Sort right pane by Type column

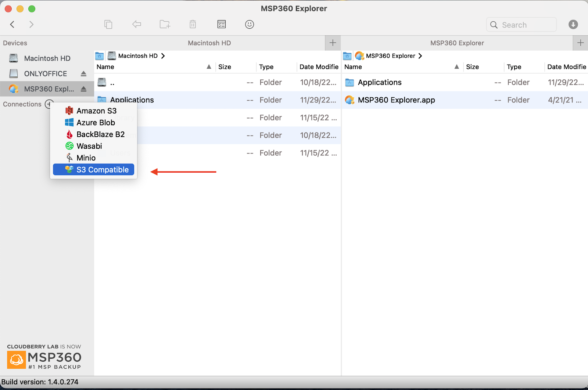tap(524, 67)
